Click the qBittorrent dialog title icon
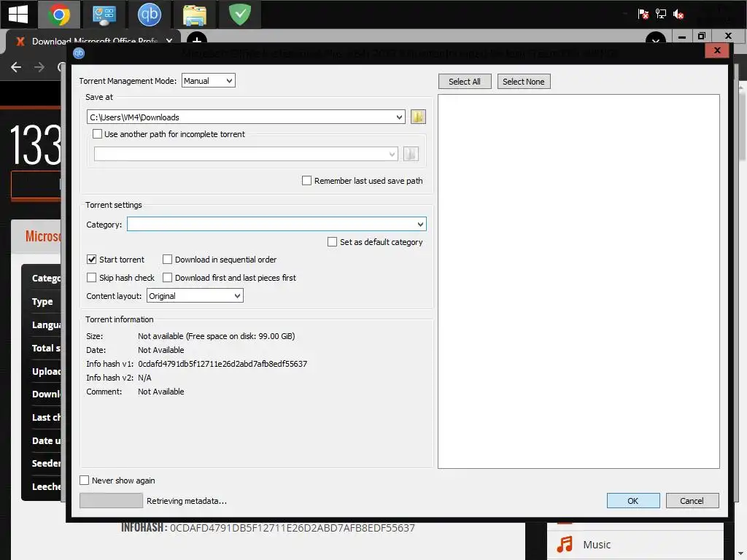The width and height of the screenshot is (747, 560). (x=79, y=52)
